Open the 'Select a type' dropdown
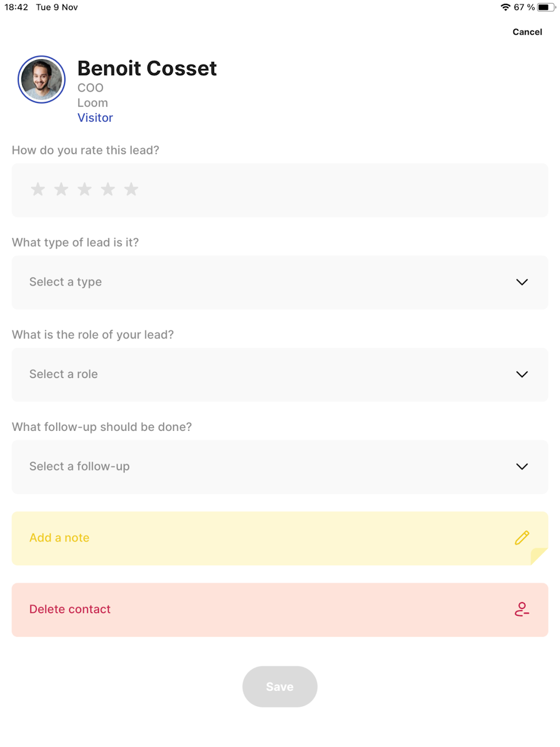The width and height of the screenshot is (560, 747). 264,282
